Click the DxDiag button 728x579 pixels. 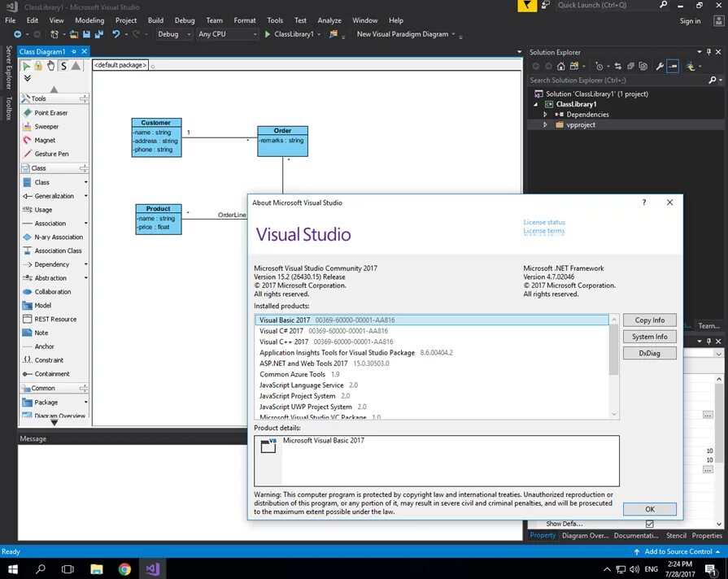coord(650,353)
